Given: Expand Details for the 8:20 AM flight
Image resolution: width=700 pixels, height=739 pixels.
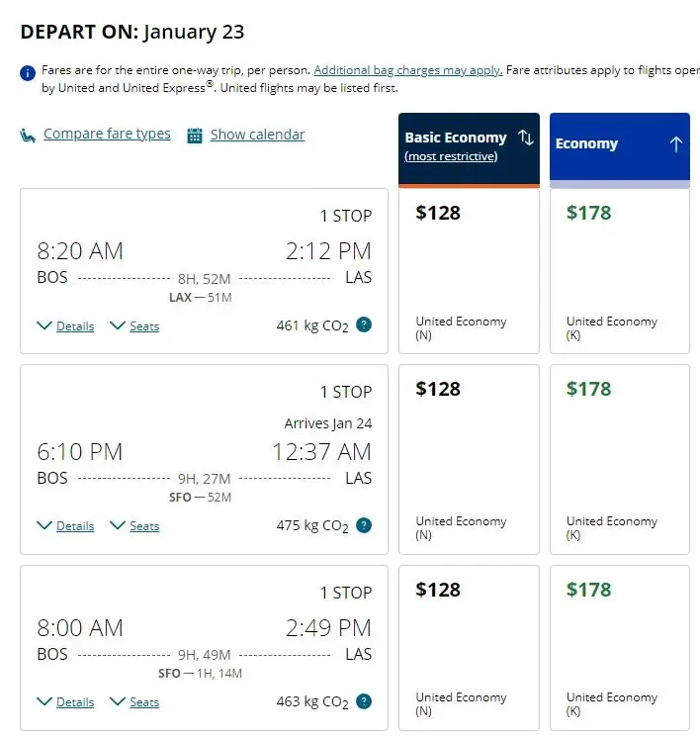Looking at the screenshot, I should [x=65, y=325].
